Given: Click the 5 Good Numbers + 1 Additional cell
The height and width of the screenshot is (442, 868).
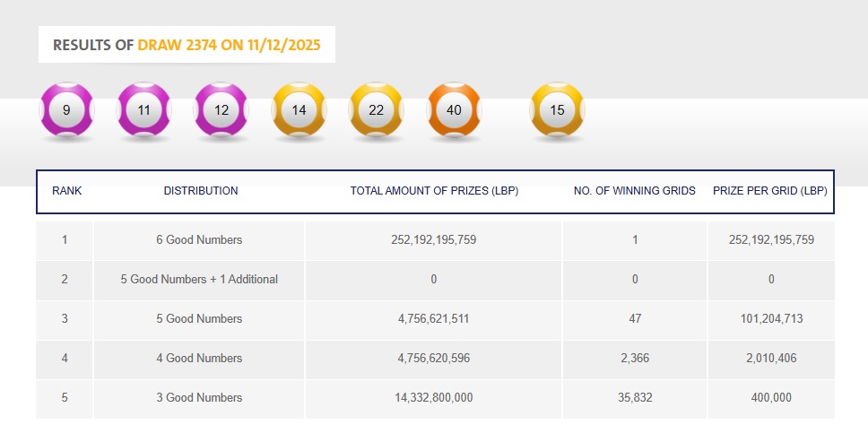Looking at the screenshot, I should [x=199, y=280].
